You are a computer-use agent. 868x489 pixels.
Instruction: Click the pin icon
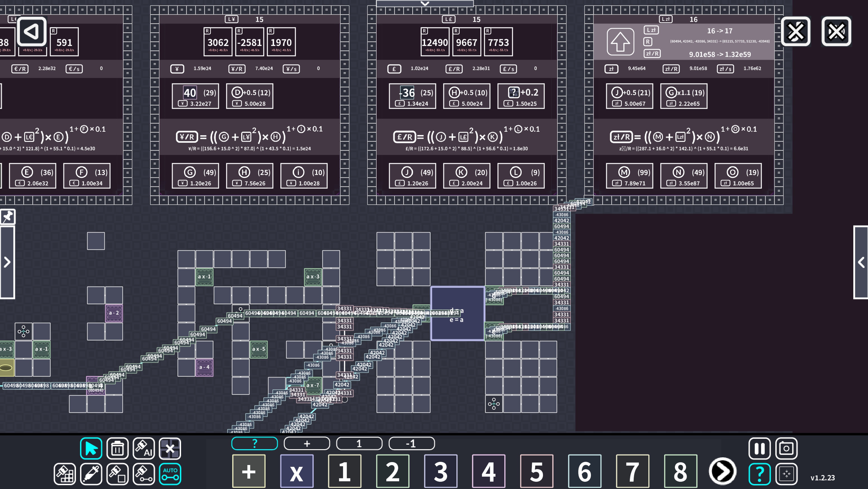pos(7,217)
